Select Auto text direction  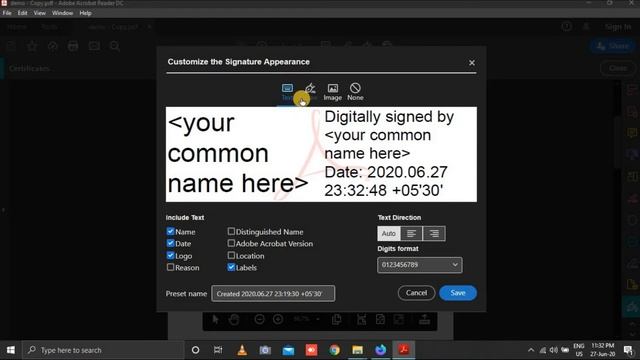[x=389, y=233]
